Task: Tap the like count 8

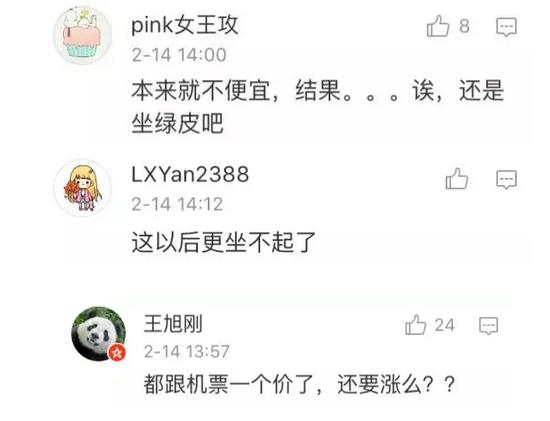Action: [x=464, y=26]
